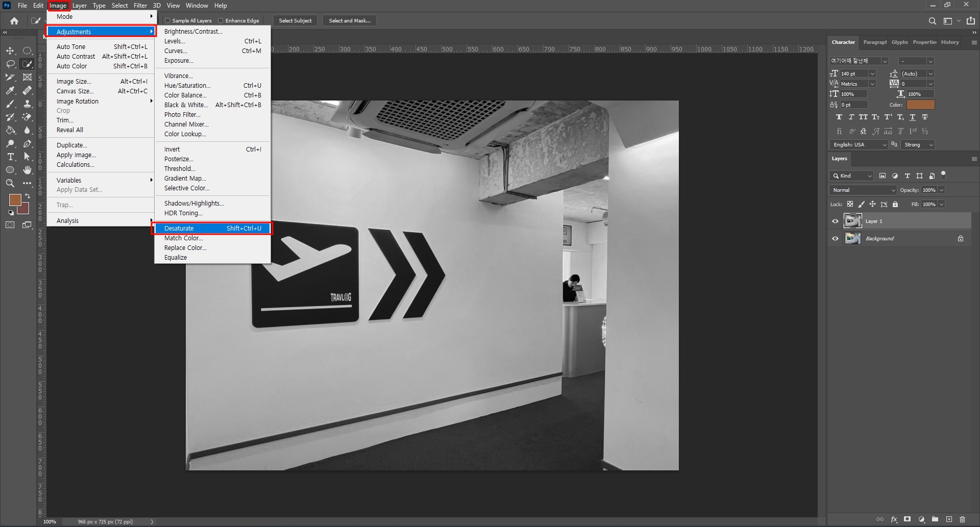Open the English: USA language dropdown
This screenshot has height=527, width=980.
point(859,145)
